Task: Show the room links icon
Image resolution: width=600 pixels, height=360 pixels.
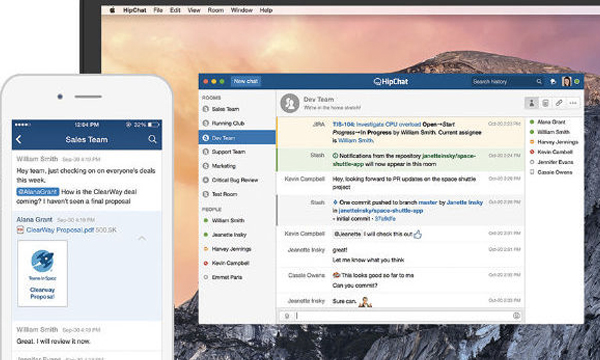Action: point(559,103)
